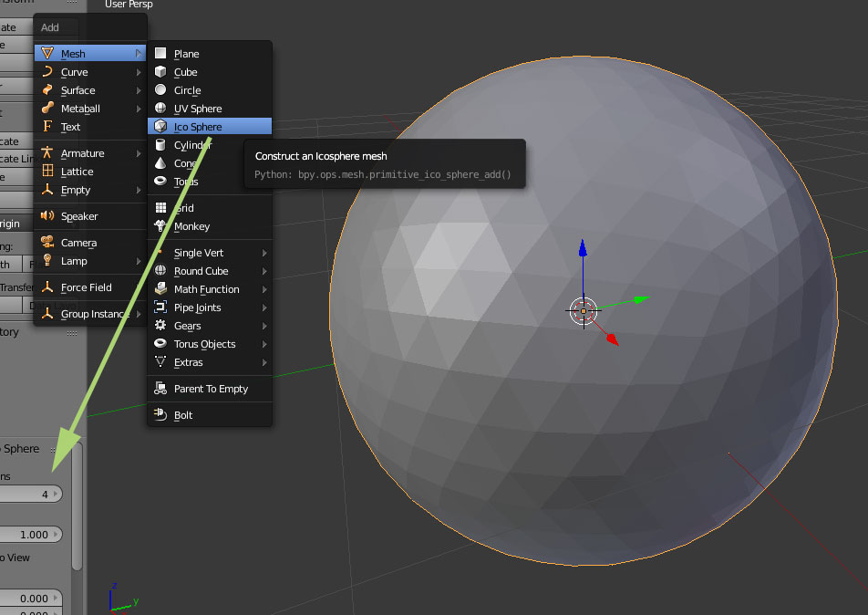This screenshot has width=868, height=615.
Task: Click the Plane square icon
Action: [x=160, y=53]
